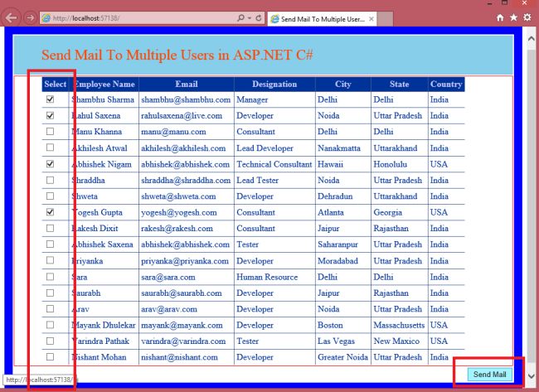Tick the Varindra Pathak checkbox

point(51,341)
